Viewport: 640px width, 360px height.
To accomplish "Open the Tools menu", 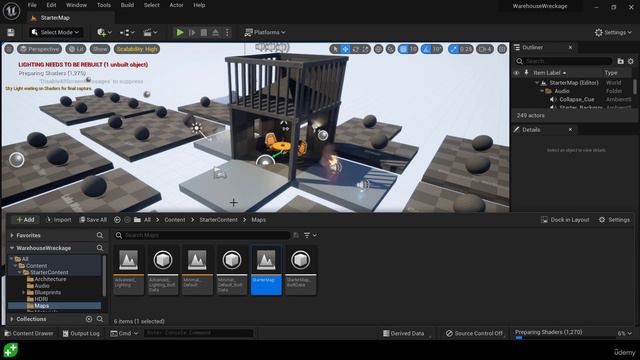I will 104,5.
